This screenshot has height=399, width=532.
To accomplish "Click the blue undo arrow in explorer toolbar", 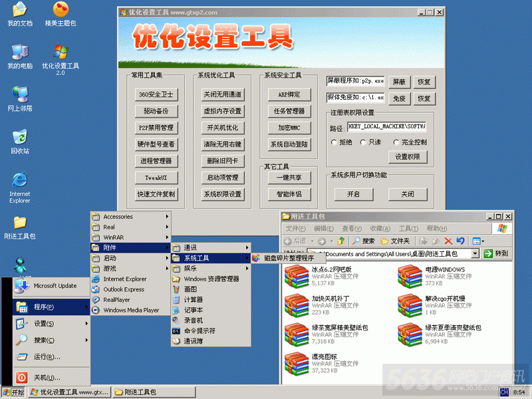I will (460, 241).
